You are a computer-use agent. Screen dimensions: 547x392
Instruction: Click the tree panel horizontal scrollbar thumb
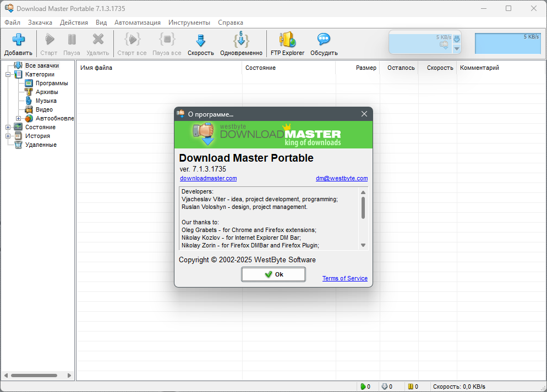pos(34,376)
